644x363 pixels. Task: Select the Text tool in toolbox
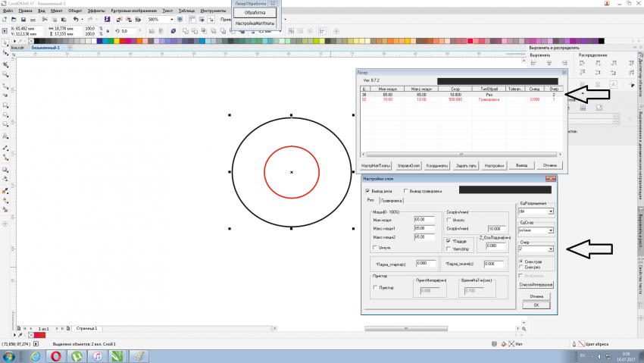point(6,135)
